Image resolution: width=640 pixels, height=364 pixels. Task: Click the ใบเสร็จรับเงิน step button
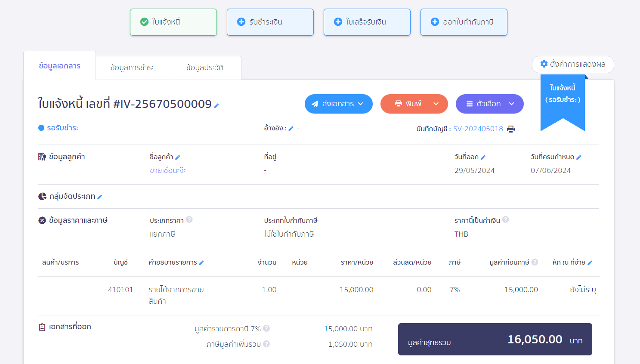click(367, 22)
